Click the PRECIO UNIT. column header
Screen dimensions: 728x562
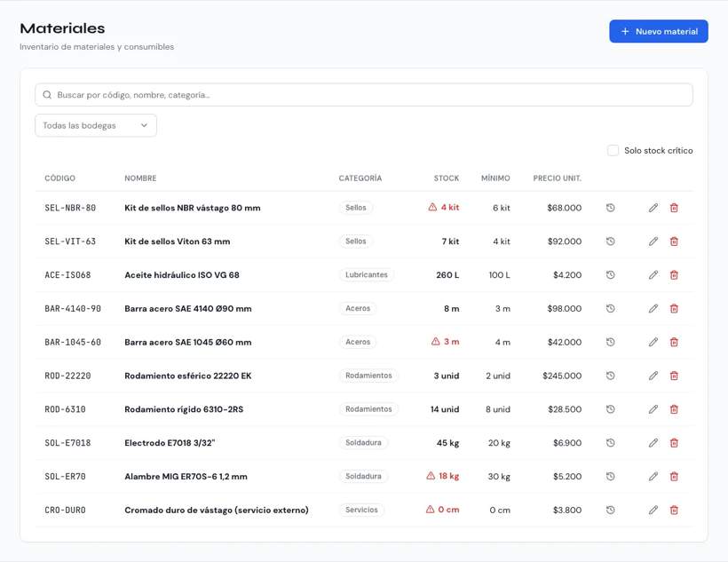pos(558,178)
